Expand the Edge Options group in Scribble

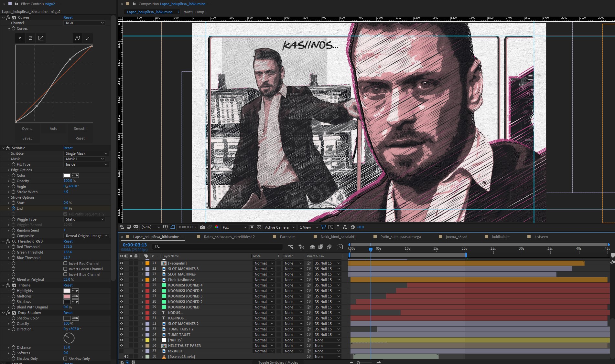[x=8, y=170]
